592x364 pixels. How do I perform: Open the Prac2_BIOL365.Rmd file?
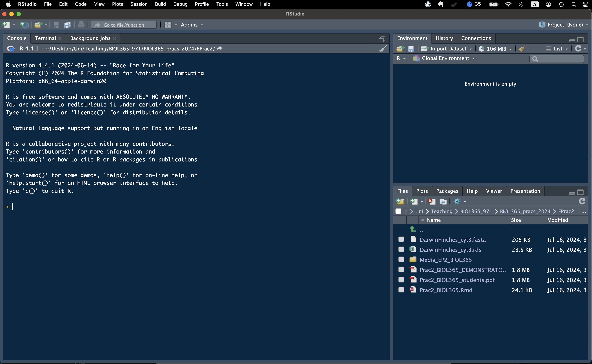[x=446, y=290]
